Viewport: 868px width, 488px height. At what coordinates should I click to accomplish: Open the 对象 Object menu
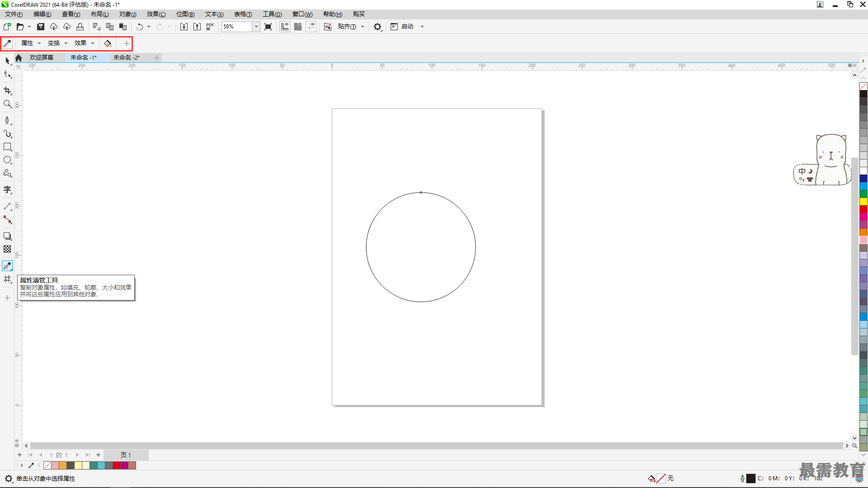click(x=127, y=14)
